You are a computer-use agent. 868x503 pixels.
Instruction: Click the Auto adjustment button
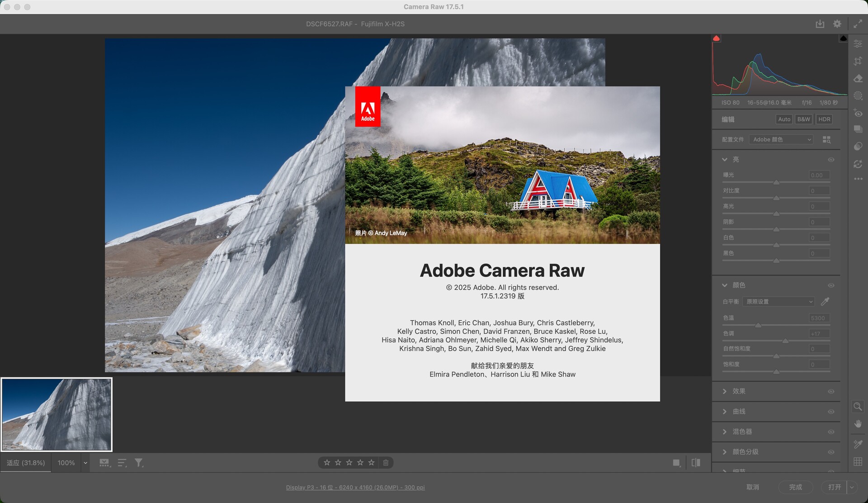click(784, 119)
